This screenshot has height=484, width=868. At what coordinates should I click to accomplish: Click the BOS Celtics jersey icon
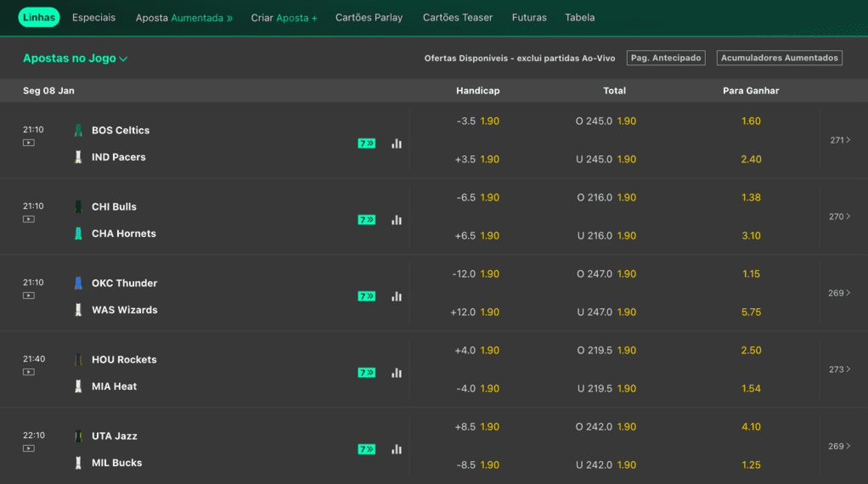78,131
